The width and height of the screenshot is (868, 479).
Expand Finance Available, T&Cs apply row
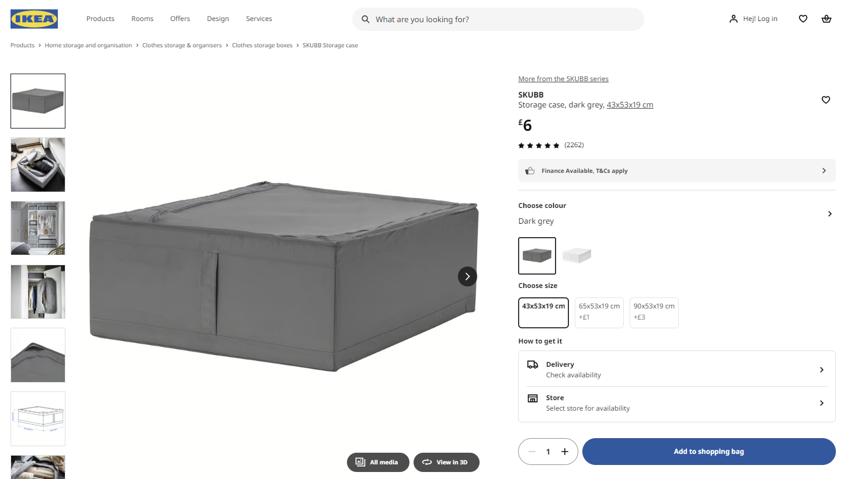677,171
